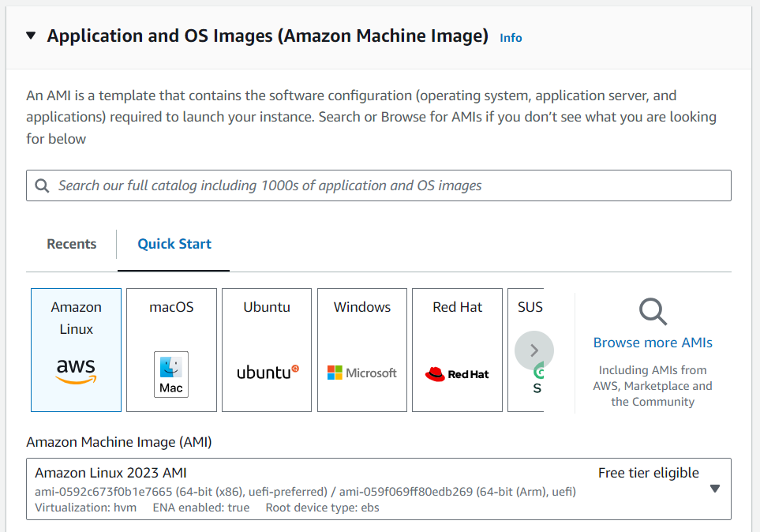Screen dimensions: 760x532
Task: Click the Free tier eligible label
Action: (x=649, y=473)
